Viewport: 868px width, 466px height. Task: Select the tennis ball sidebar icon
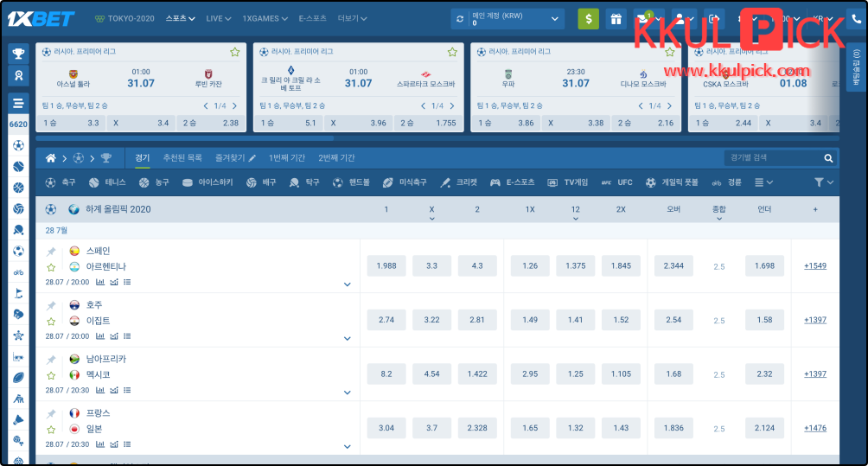18,166
